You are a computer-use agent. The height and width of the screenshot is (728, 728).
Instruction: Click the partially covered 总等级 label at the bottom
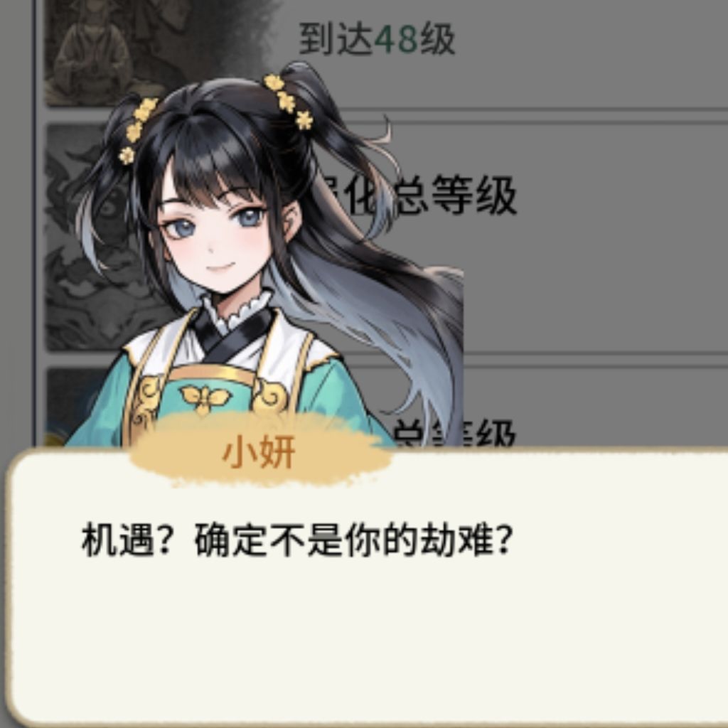pos(455,433)
